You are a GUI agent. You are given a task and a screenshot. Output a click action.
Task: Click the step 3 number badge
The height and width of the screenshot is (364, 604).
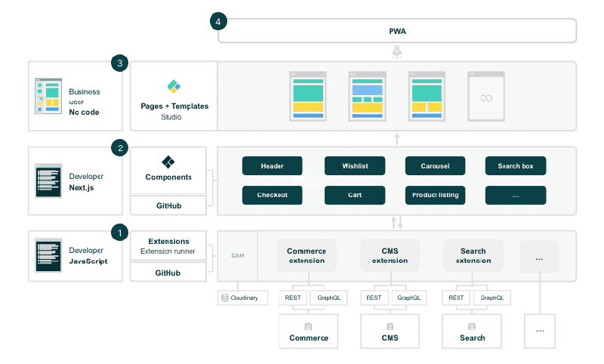pyautogui.click(x=119, y=63)
